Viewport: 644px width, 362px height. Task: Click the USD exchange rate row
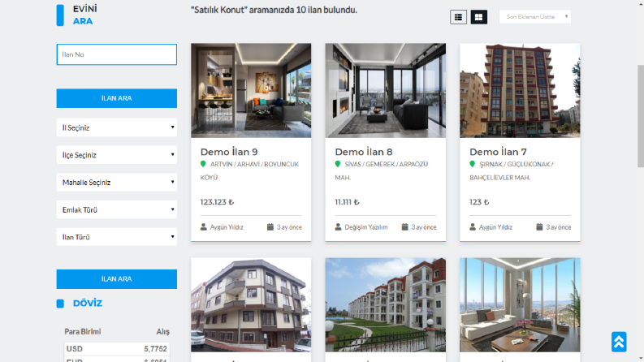(x=117, y=349)
